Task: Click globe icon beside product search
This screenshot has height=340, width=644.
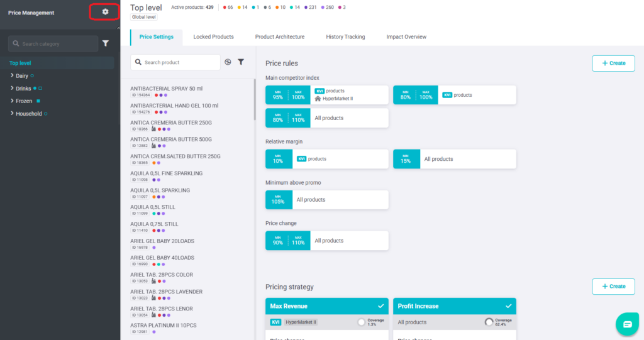Action: tap(228, 62)
